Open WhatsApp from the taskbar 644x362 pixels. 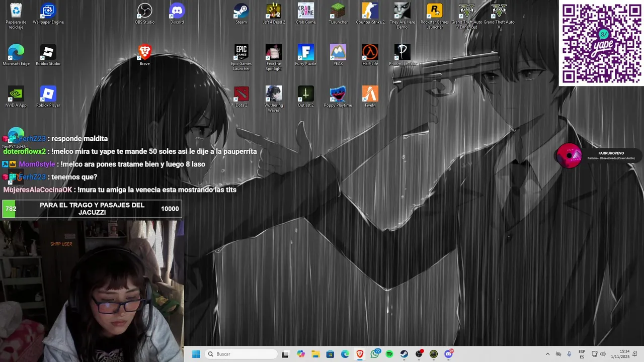[x=375, y=354]
